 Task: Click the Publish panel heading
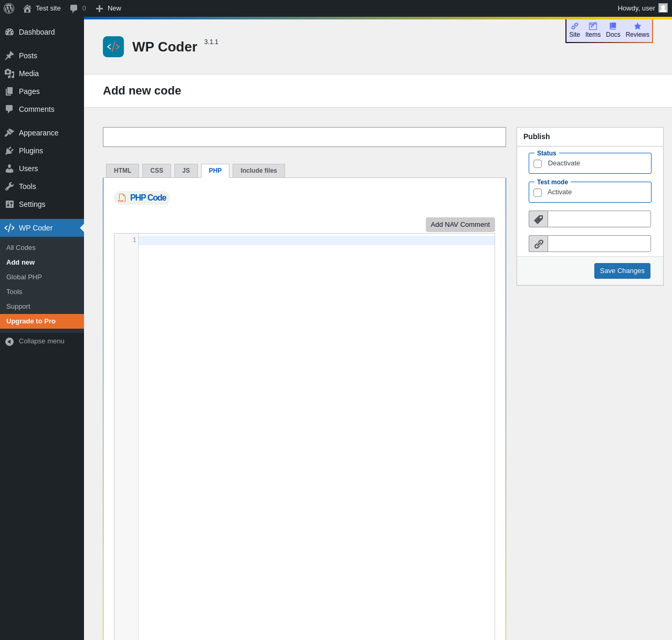click(537, 137)
